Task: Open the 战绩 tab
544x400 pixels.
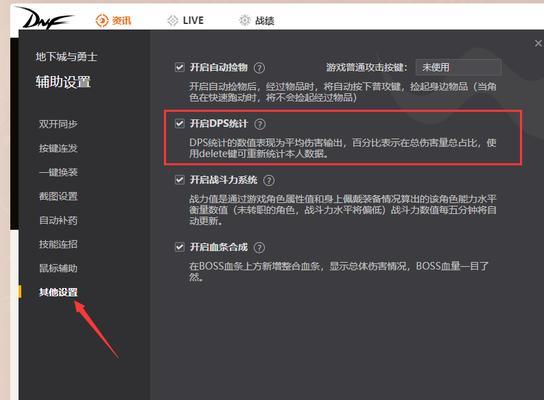Action: 257,20
